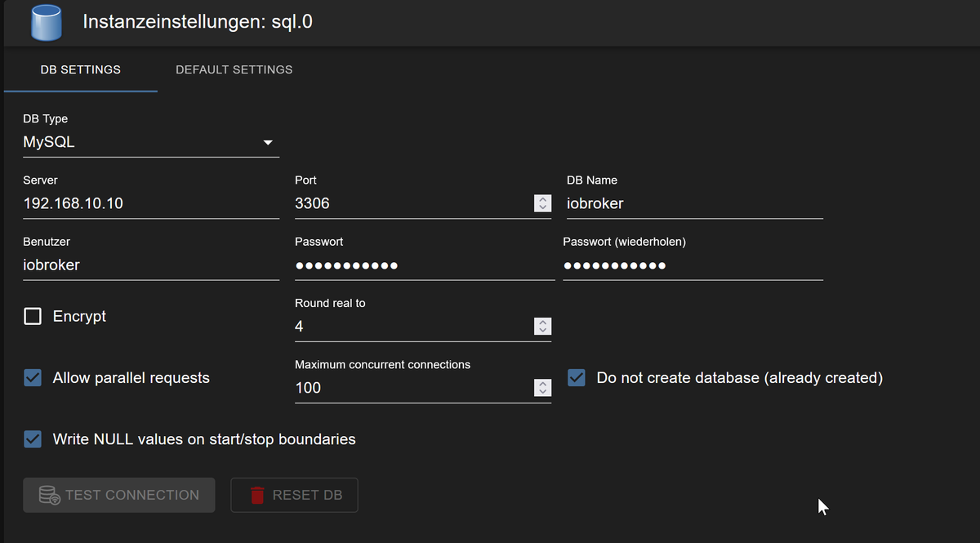Enable the Encrypt checkbox
This screenshot has width=980, height=543.
coord(33,316)
